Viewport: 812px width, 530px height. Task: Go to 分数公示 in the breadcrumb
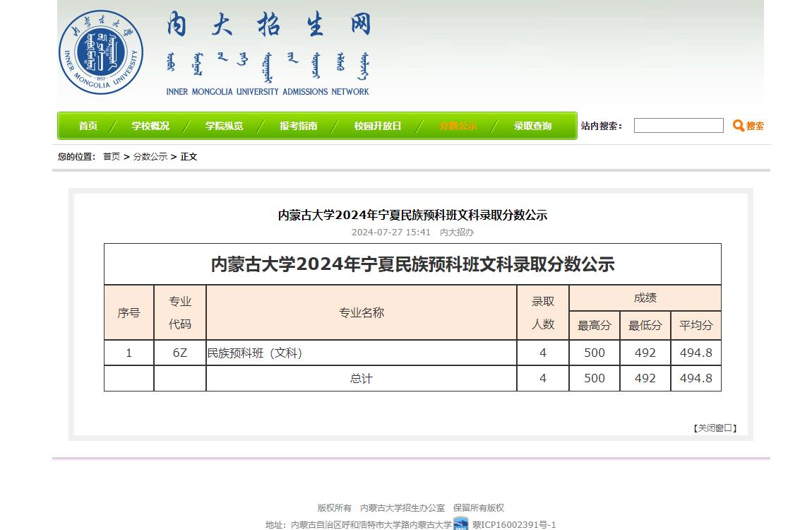point(150,156)
